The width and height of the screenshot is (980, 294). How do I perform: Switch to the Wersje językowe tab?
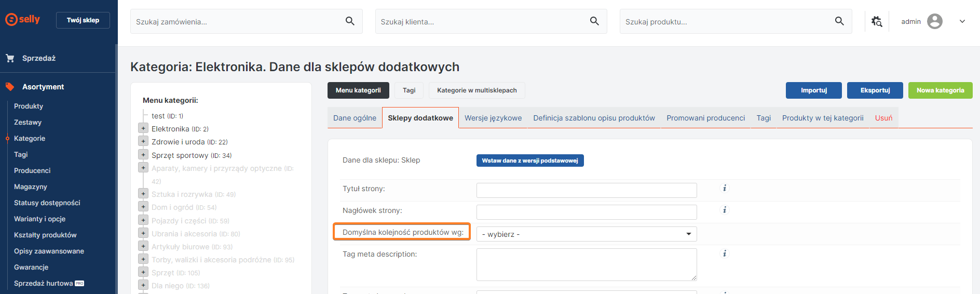(493, 118)
